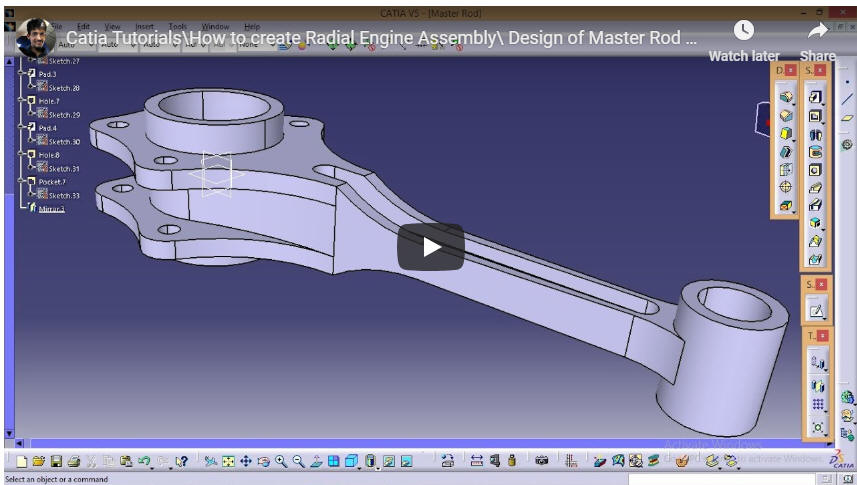
Task: Select the Pocket tool
Action: (x=815, y=116)
